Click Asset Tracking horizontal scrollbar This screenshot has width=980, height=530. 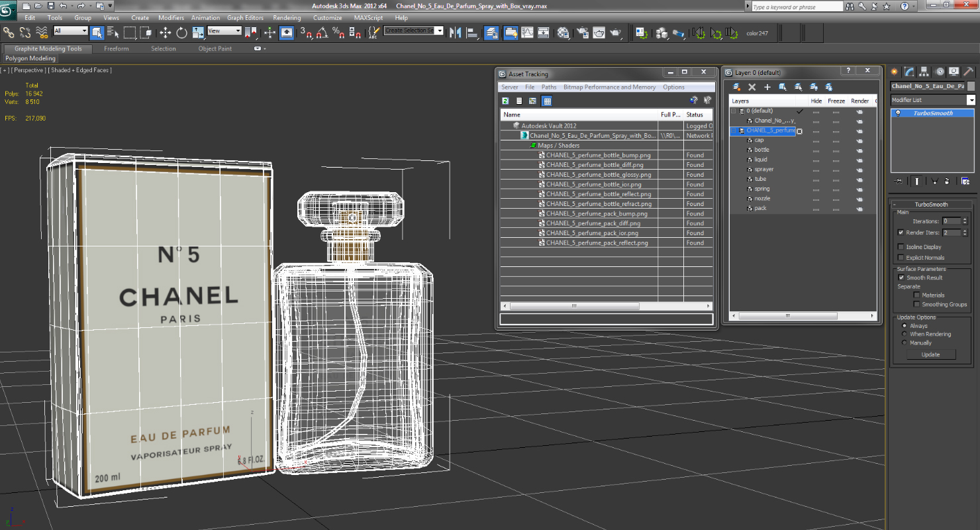(573, 307)
